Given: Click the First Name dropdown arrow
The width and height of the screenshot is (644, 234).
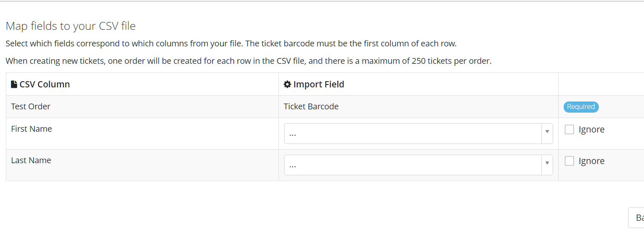Looking at the screenshot, I should click(x=547, y=132).
